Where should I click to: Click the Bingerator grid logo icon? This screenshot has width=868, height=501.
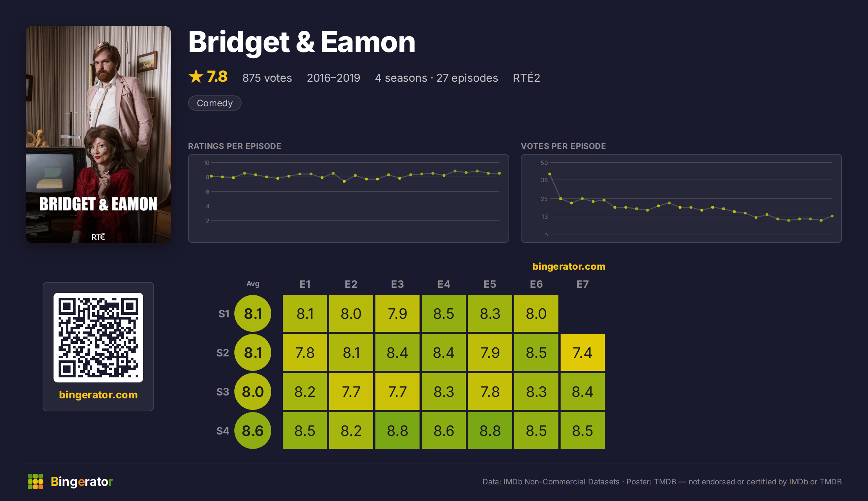click(x=35, y=481)
